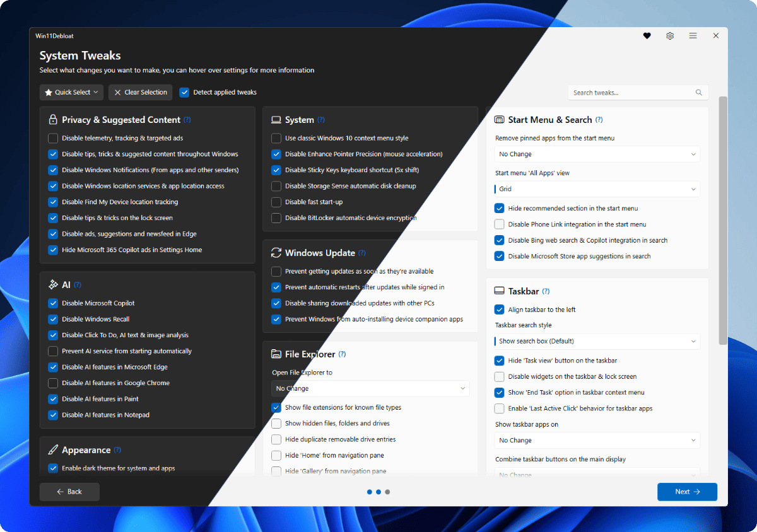Toggle Disable fast start-up checkbox
Viewport: 757px width, 532px height.
coord(276,202)
